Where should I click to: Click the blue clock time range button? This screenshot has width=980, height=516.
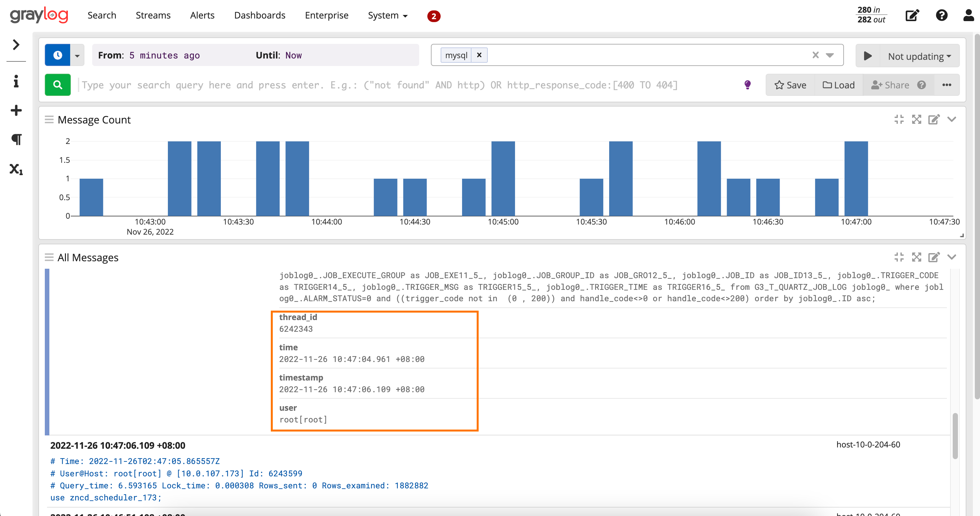coord(57,55)
